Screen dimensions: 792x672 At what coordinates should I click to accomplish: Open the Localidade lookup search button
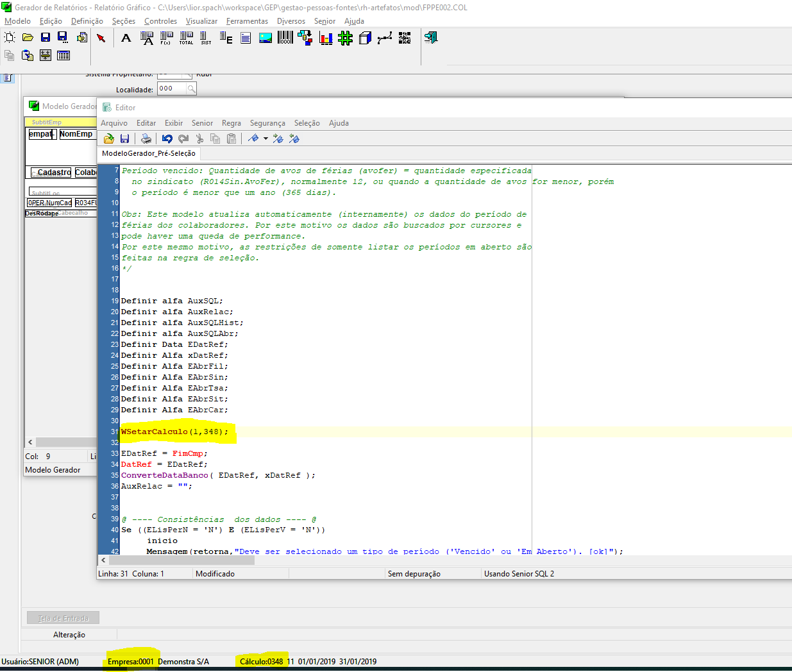pos(191,89)
